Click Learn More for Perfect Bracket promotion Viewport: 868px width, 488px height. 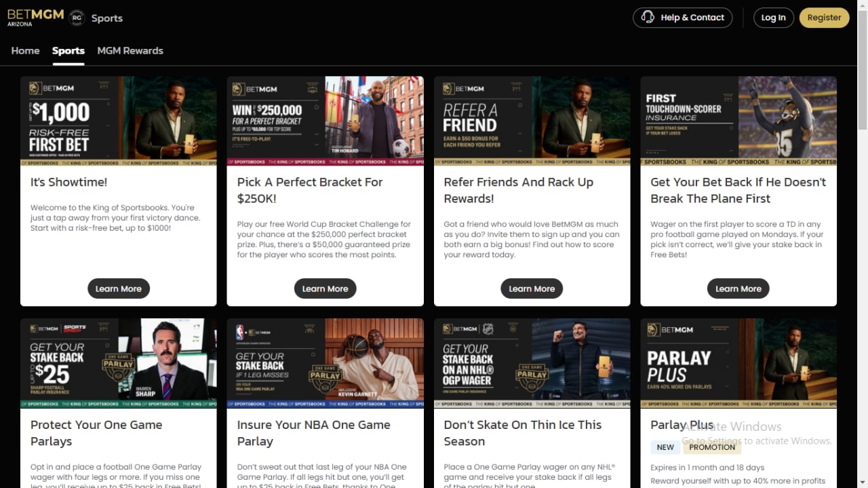pos(325,288)
